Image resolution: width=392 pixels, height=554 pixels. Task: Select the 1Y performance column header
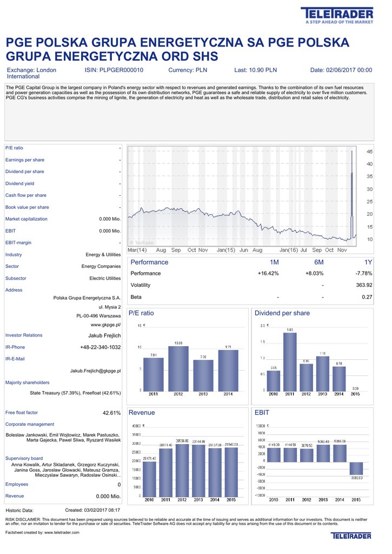(x=368, y=262)
